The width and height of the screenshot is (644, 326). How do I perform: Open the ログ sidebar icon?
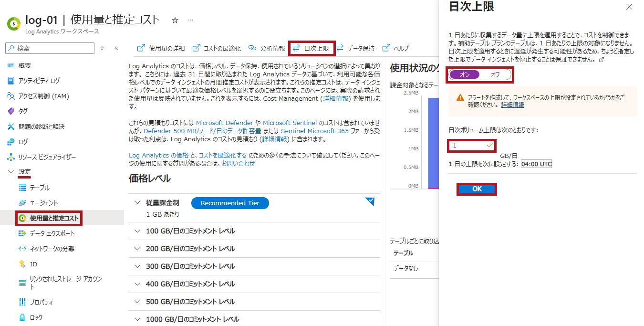[x=11, y=142]
